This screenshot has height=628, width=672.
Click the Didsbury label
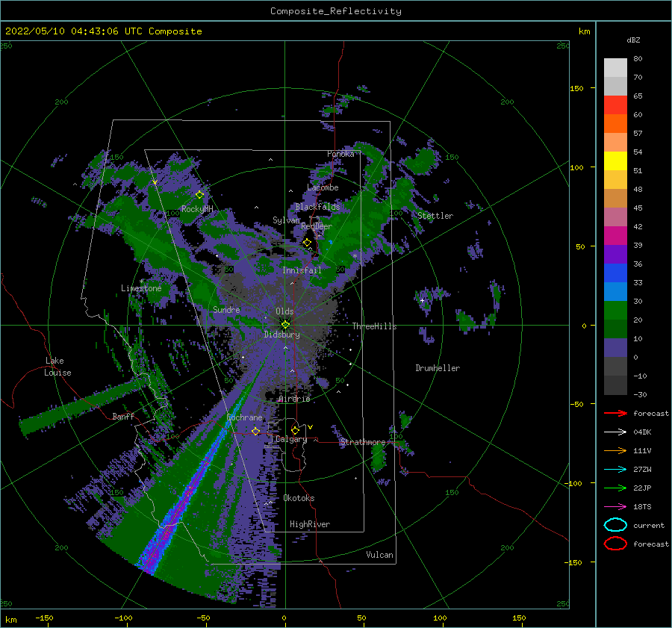pos(281,335)
